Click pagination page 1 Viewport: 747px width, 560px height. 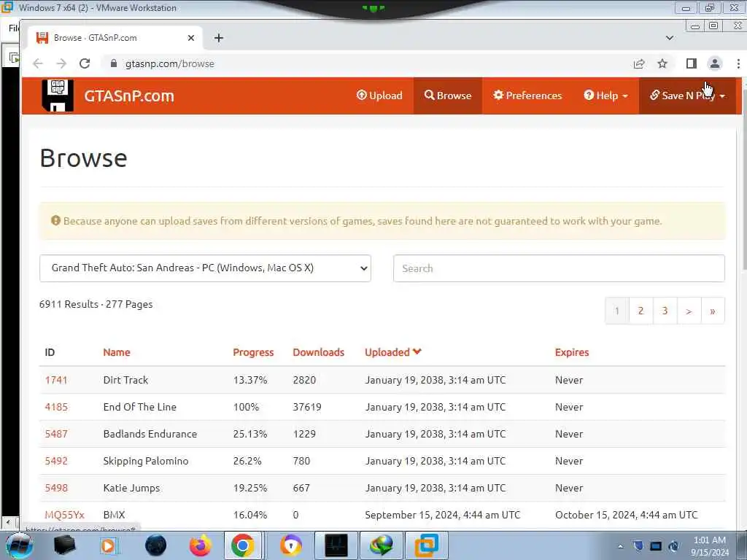click(617, 311)
